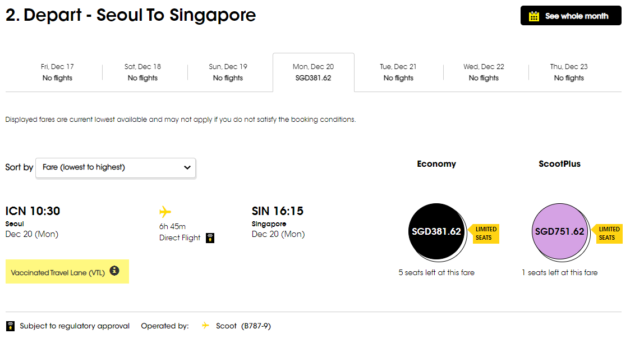The width and height of the screenshot is (644, 338).
Task: Click the Scoot airplane icon near Operated by
Action: click(206, 326)
